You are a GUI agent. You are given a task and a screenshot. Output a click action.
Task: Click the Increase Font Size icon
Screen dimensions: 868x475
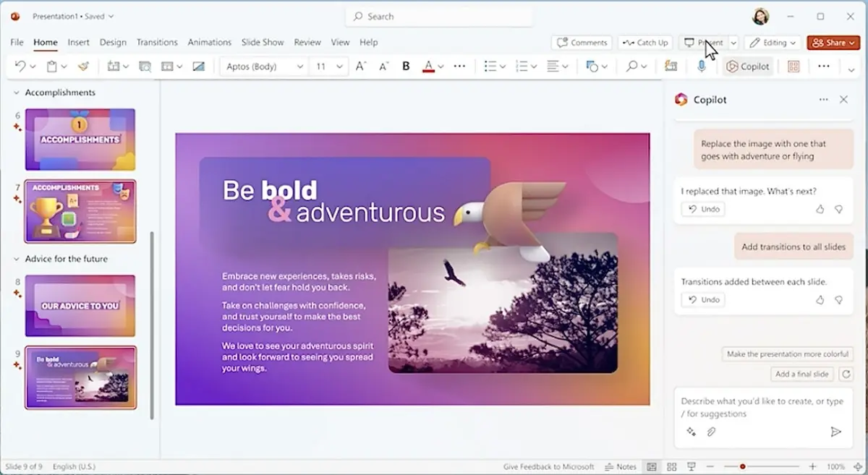click(361, 67)
